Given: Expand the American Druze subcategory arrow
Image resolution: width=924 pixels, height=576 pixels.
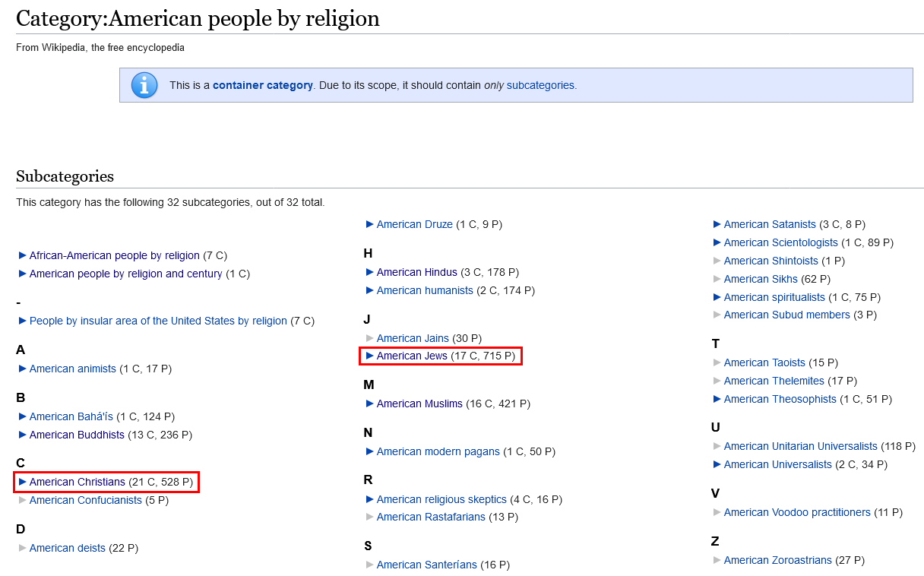Looking at the screenshot, I should (370, 224).
